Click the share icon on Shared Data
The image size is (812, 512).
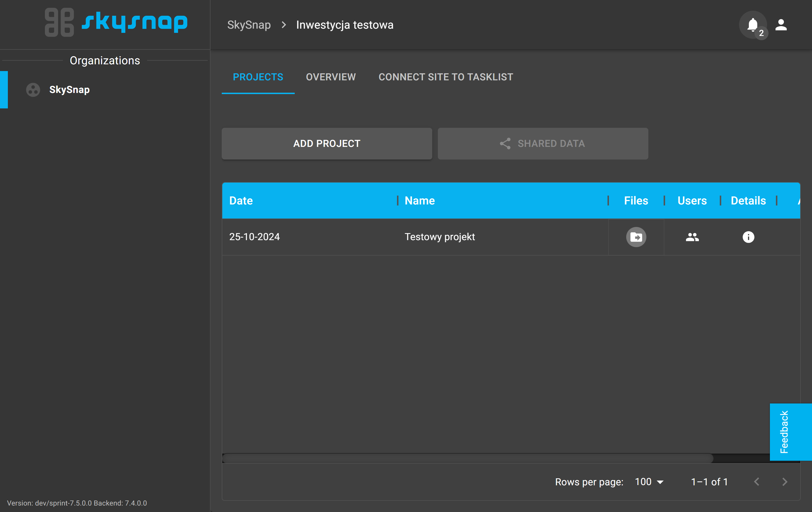click(505, 144)
